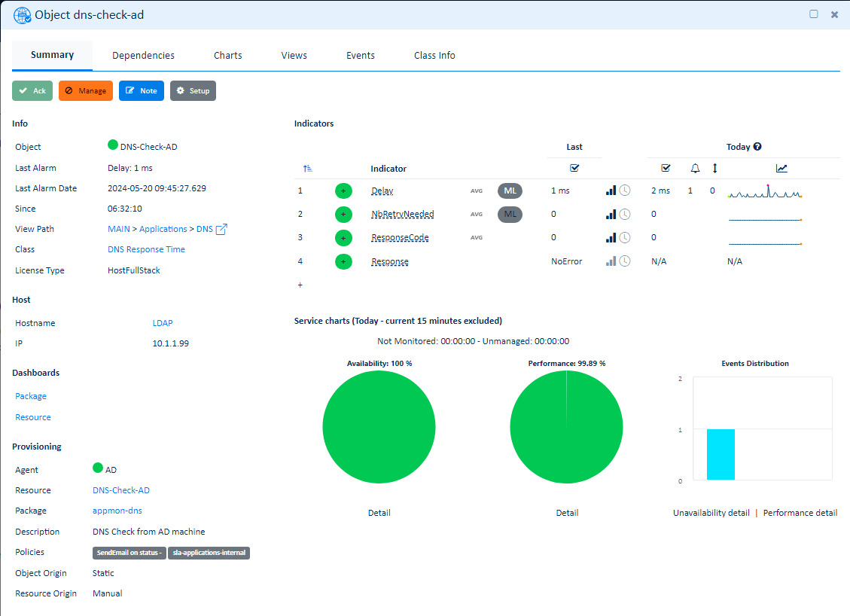The height and width of the screenshot is (616, 850).
Task: Toggle the checkbox under Last column
Action: pyautogui.click(x=574, y=168)
